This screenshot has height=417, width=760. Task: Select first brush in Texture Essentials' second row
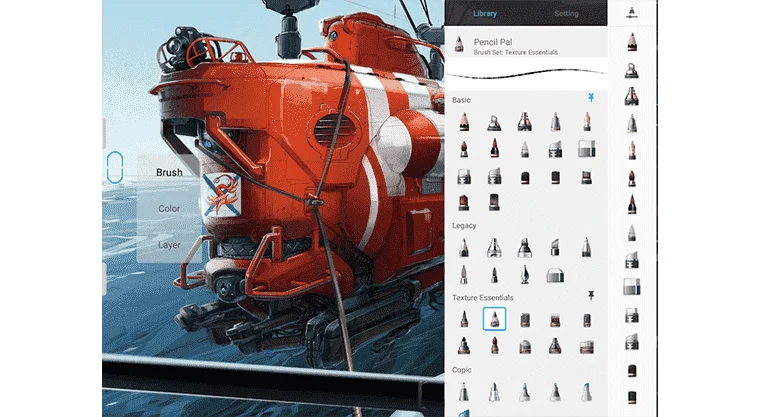click(464, 346)
